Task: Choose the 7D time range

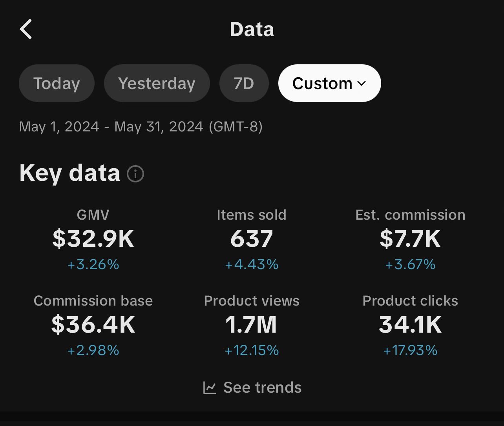Action: pyautogui.click(x=244, y=83)
